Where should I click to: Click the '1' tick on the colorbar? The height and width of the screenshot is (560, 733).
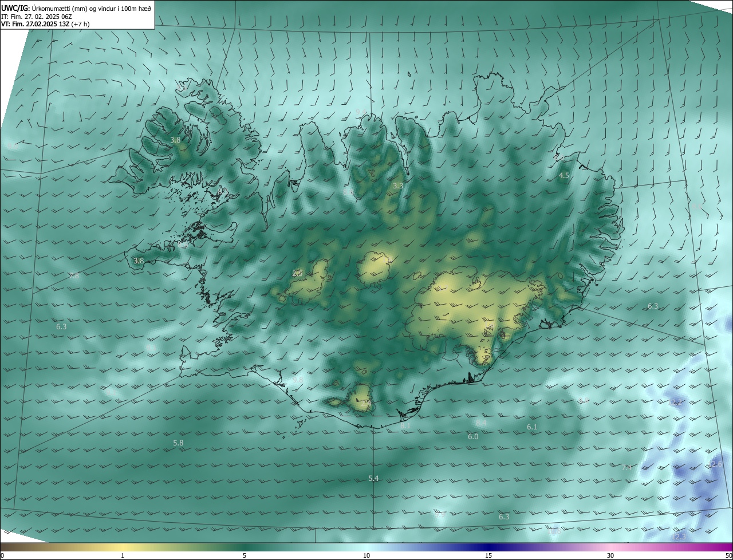(x=123, y=555)
